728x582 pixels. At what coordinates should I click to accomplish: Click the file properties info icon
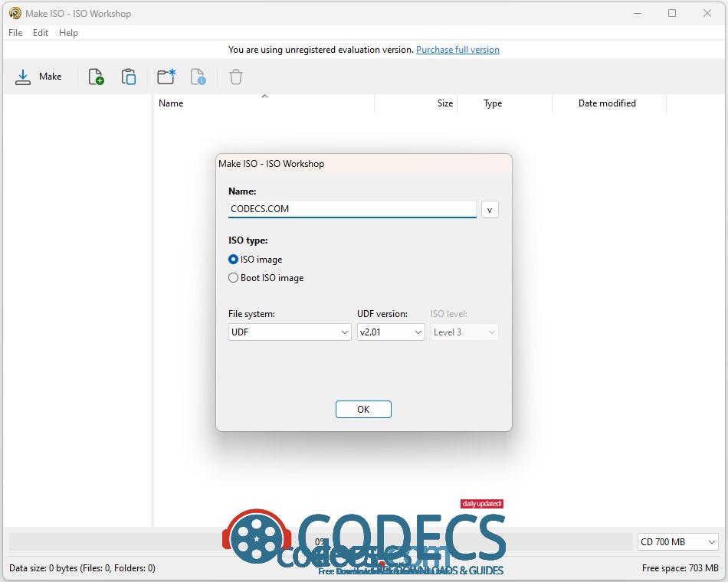198,77
